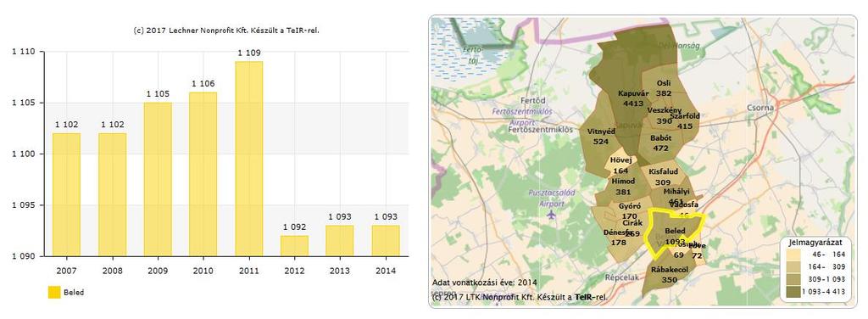This screenshot has width=868, height=319.
Task: Click the Jelmagyarázat legend title
Action: [815, 243]
